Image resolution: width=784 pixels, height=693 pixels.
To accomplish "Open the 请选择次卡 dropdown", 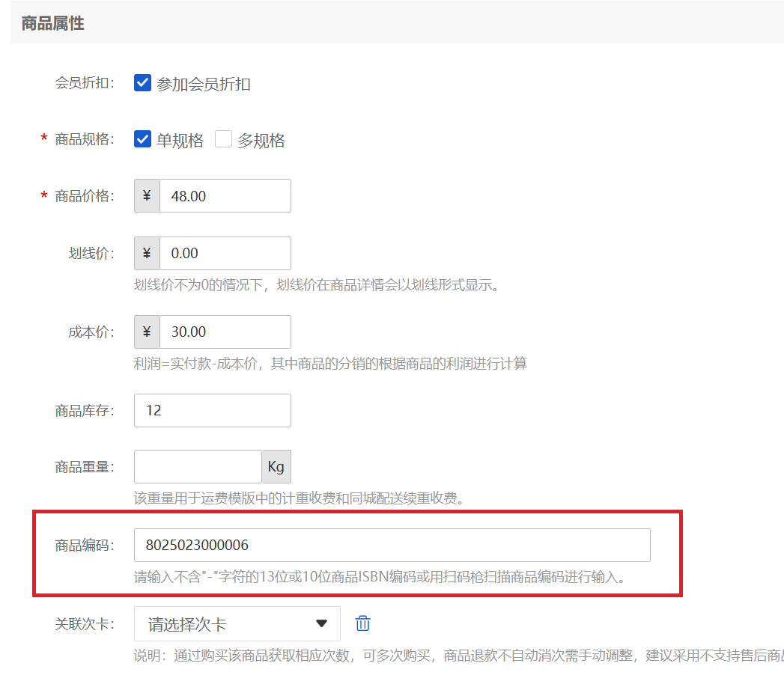I will pyautogui.click(x=237, y=624).
